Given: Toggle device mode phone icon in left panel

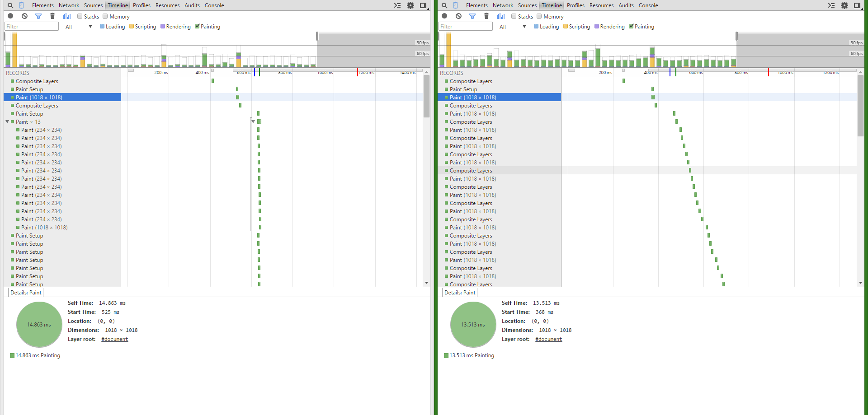Looking at the screenshot, I should point(21,5).
